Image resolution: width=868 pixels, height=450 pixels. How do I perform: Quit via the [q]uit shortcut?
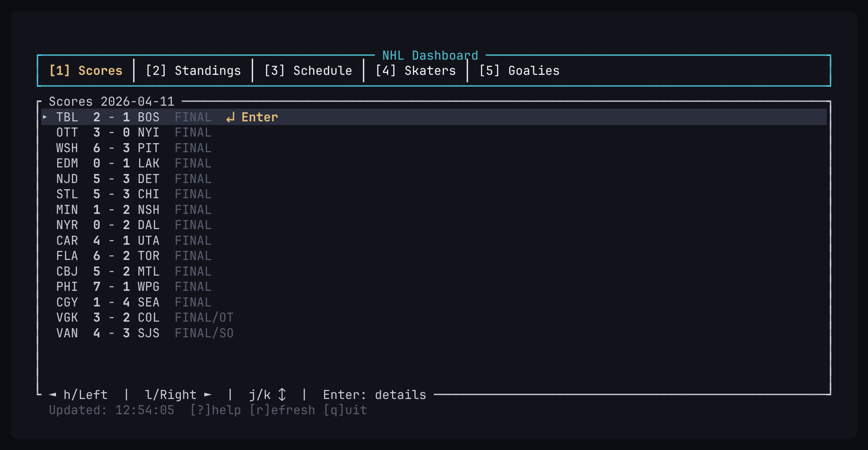345,410
